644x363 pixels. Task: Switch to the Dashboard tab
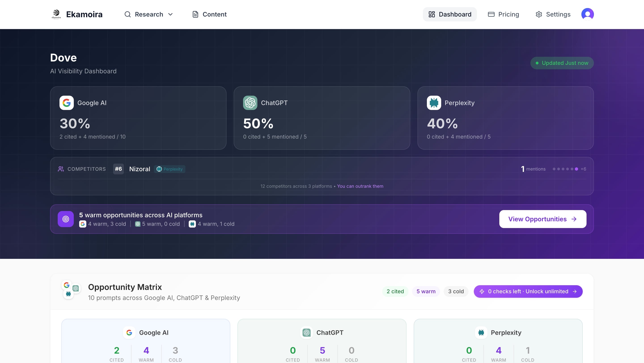coord(449,14)
